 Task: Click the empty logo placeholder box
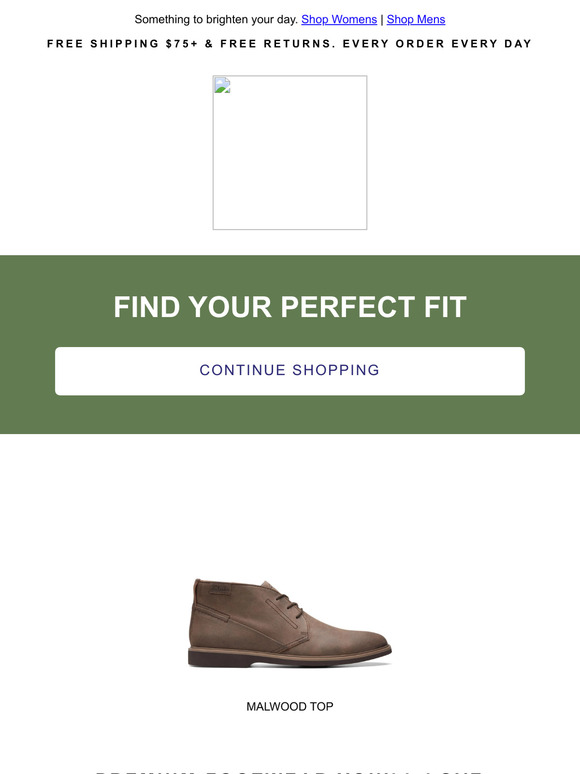290,153
